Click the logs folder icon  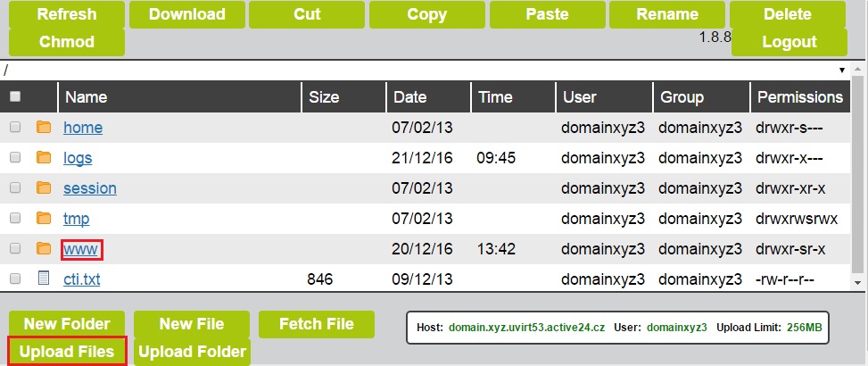point(44,158)
